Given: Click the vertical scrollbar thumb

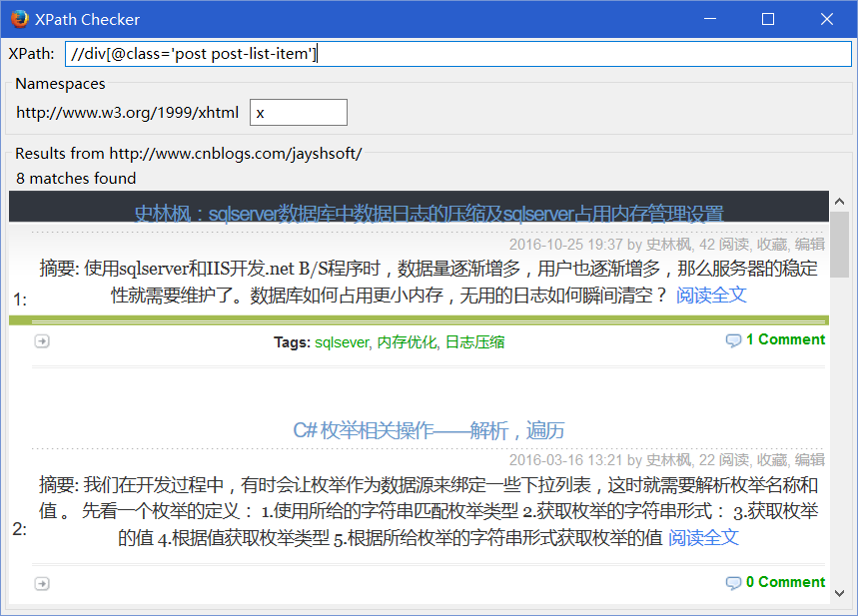Looking at the screenshot, I should click(x=839, y=245).
